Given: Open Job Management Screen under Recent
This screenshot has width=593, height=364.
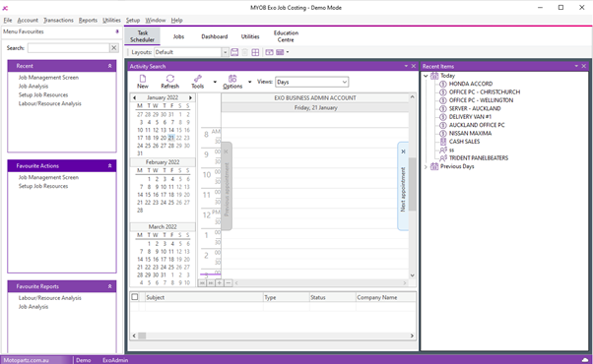Looking at the screenshot, I should [x=48, y=78].
